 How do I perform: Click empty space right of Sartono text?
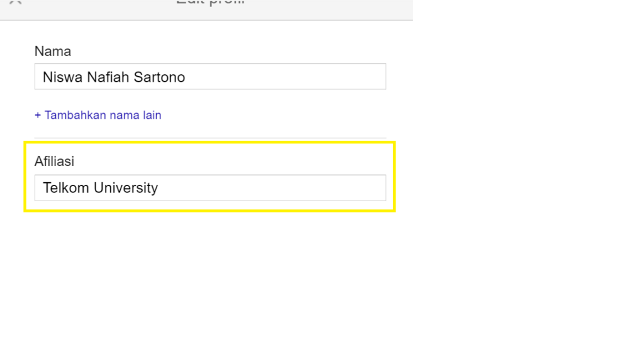pos(283,77)
